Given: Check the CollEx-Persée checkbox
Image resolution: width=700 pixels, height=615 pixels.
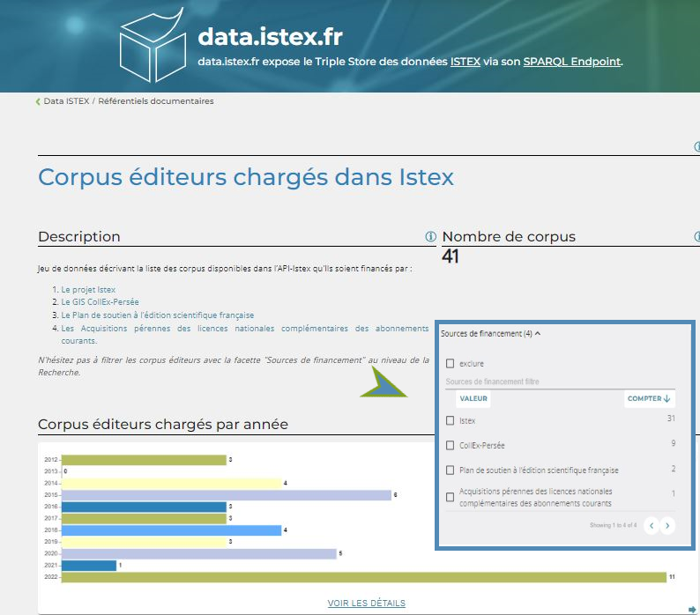Looking at the screenshot, I should [x=451, y=446].
